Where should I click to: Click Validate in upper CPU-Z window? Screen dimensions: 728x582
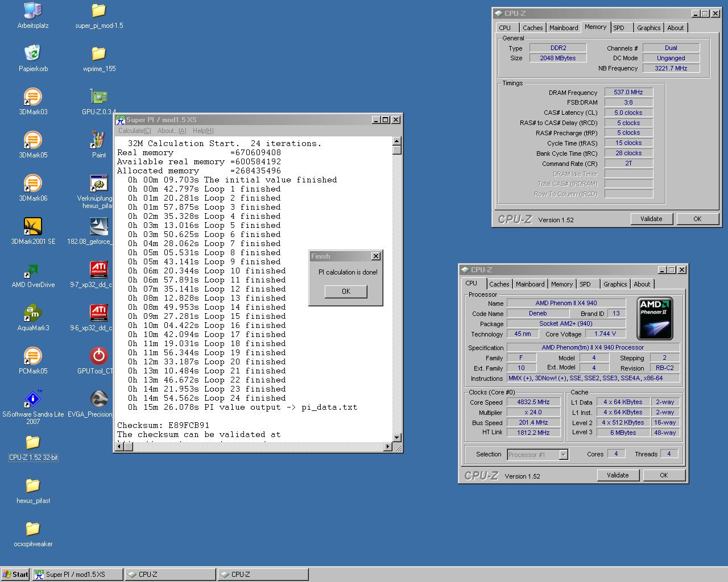pyautogui.click(x=651, y=219)
